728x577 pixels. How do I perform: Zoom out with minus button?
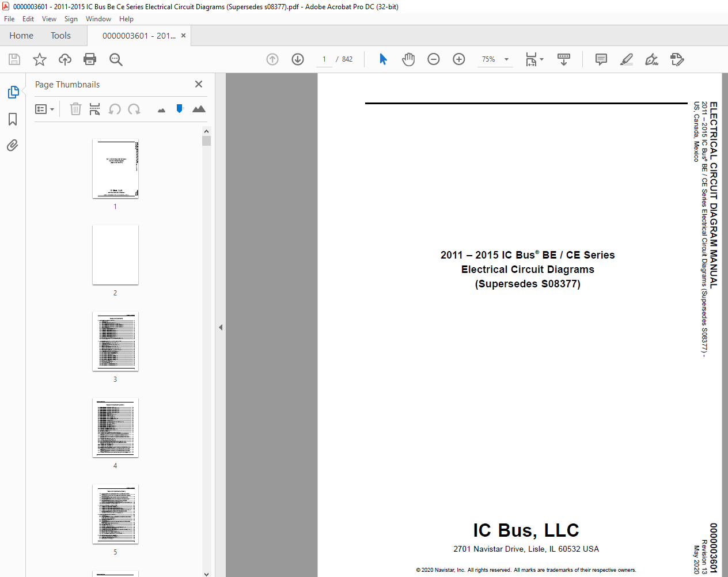(434, 59)
